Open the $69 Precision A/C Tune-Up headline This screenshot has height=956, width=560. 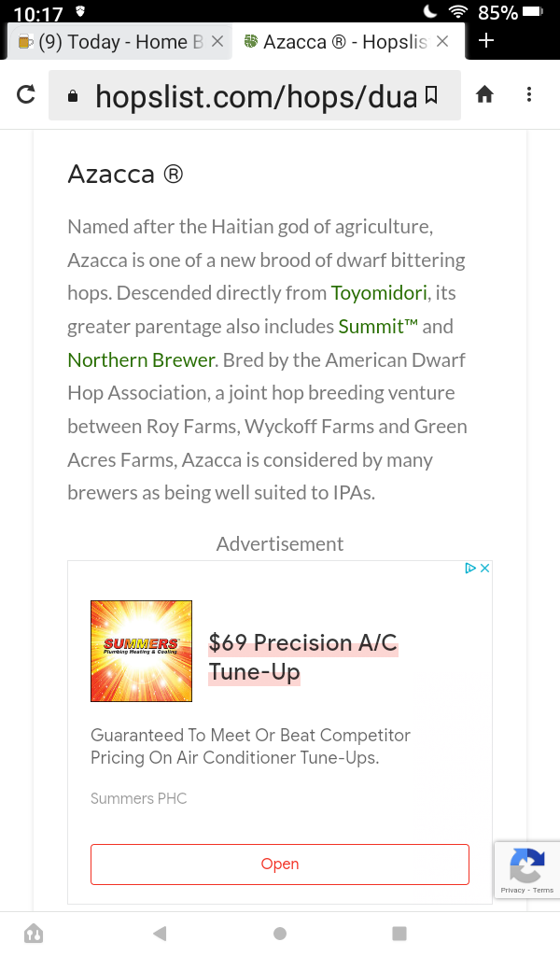[x=302, y=657]
